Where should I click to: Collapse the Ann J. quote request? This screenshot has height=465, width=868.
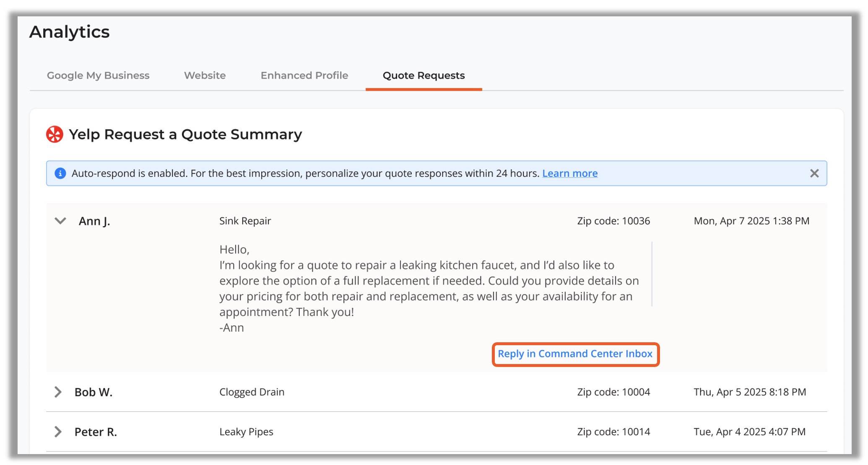point(60,221)
